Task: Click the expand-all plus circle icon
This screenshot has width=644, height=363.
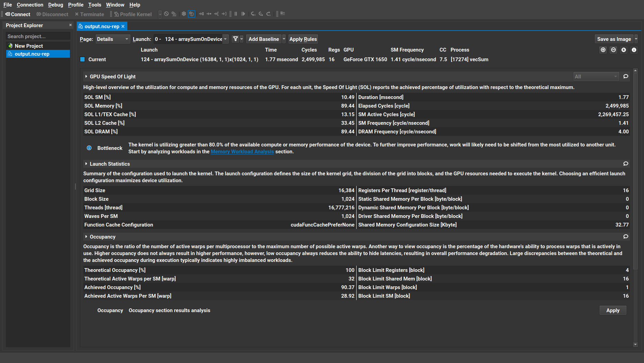Action: tap(603, 50)
